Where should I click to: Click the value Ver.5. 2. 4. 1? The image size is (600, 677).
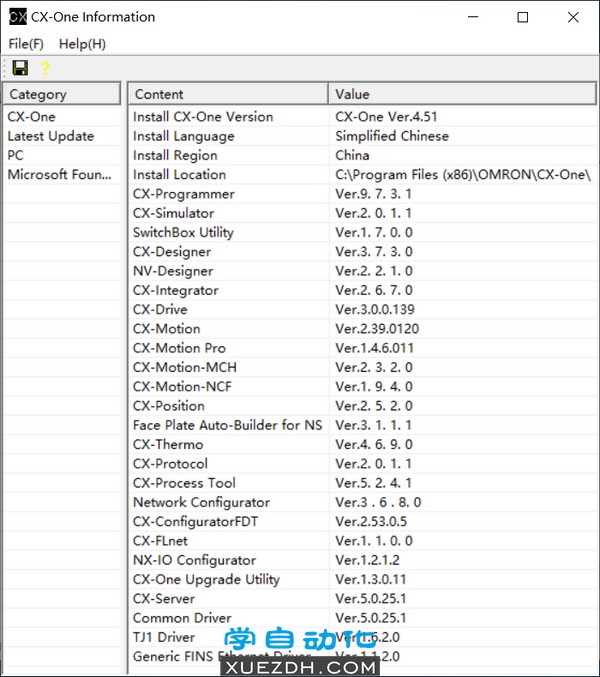coord(373,483)
